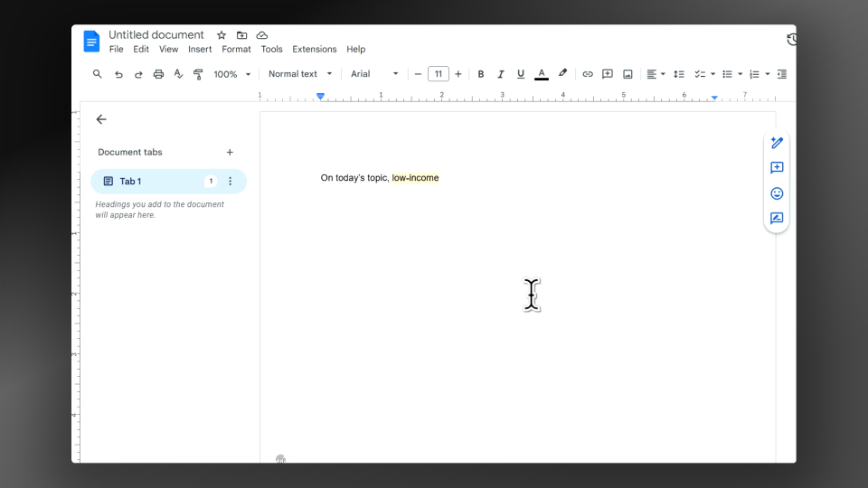Add a new document tab
The width and height of the screenshot is (868, 488).
(230, 152)
